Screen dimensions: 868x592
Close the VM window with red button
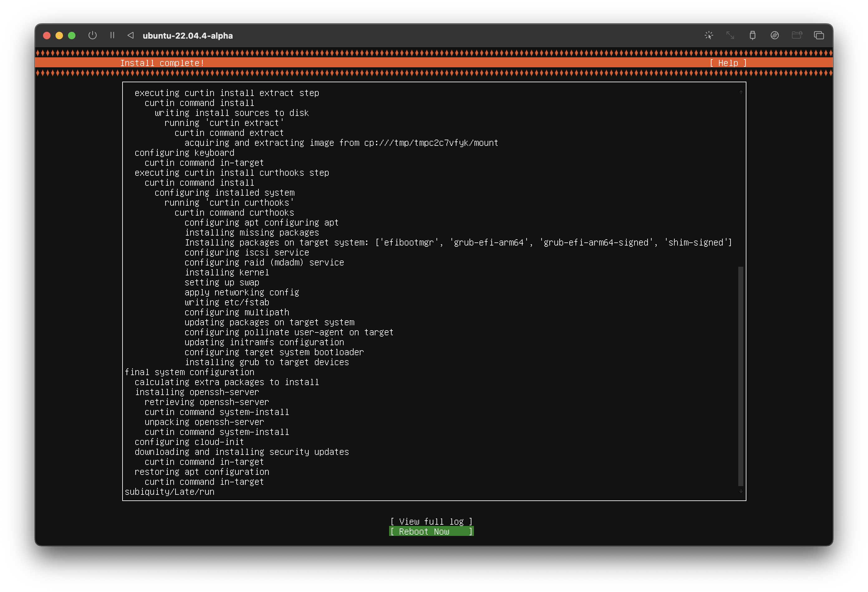click(x=47, y=36)
